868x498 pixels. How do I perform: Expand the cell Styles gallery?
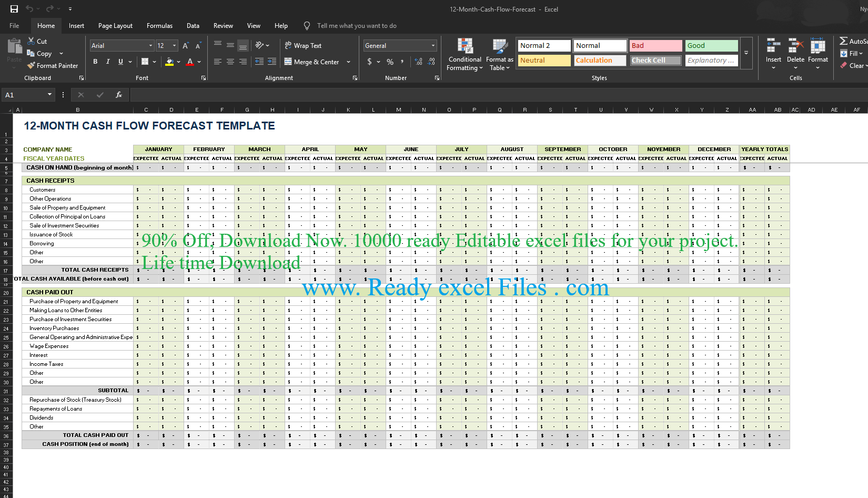click(746, 53)
